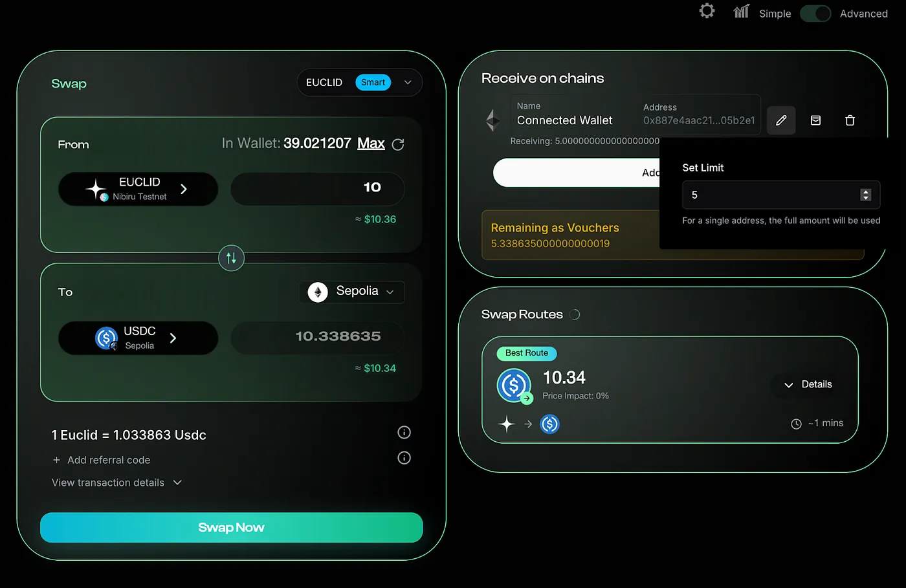Click Max wallet balance link
The width and height of the screenshot is (906, 588).
[371, 143]
